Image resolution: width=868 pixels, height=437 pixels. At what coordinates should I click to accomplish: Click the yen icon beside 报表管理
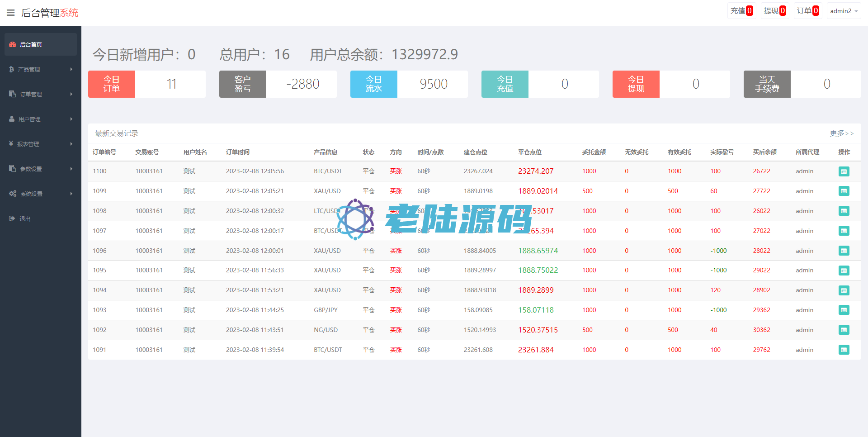point(11,144)
